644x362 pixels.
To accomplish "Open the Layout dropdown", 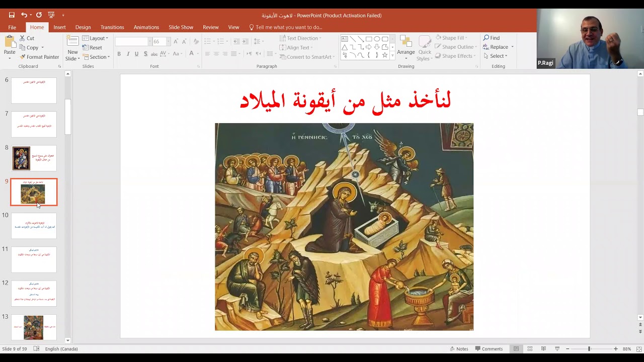I will [95, 38].
